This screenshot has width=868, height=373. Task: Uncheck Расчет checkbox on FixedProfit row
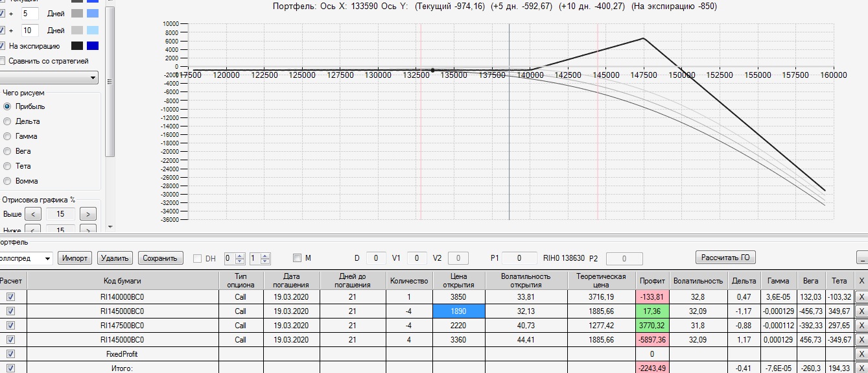click(x=10, y=354)
